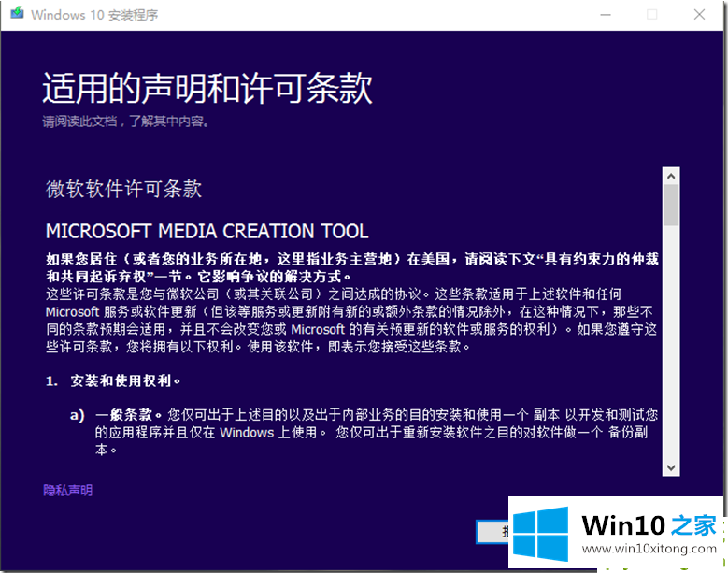Click the MICROSOFT MEDIA CREATION TOOL heading
This screenshot has width=728, height=573.
pyautogui.click(x=207, y=231)
